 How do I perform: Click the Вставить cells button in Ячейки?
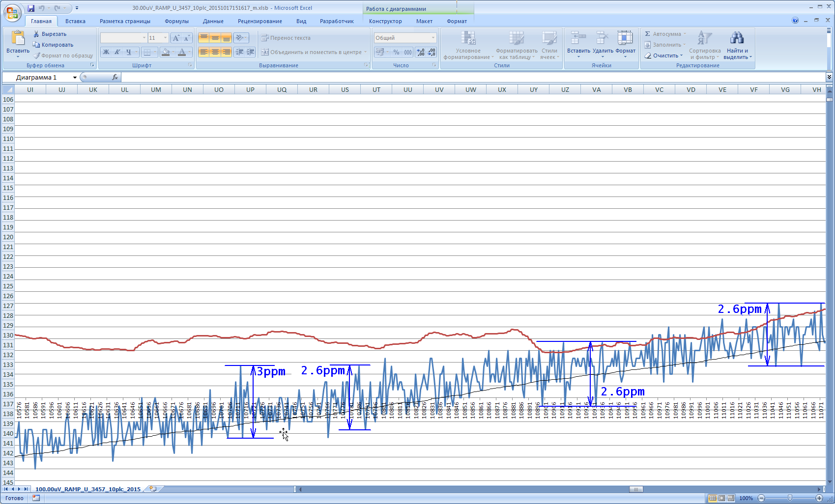(x=578, y=45)
